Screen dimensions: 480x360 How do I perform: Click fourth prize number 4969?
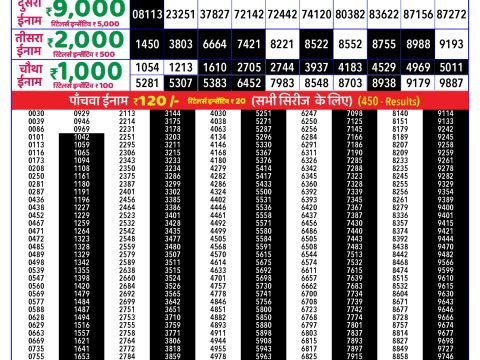[418, 68]
